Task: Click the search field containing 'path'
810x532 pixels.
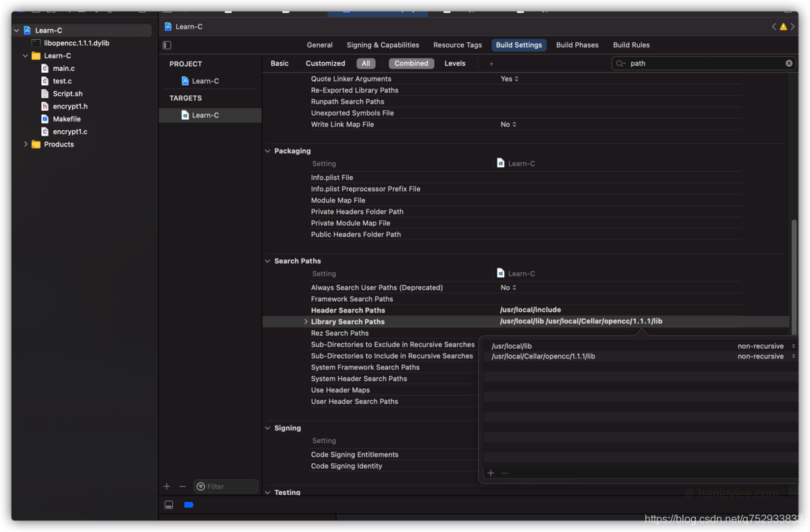Action: pyautogui.click(x=703, y=63)
